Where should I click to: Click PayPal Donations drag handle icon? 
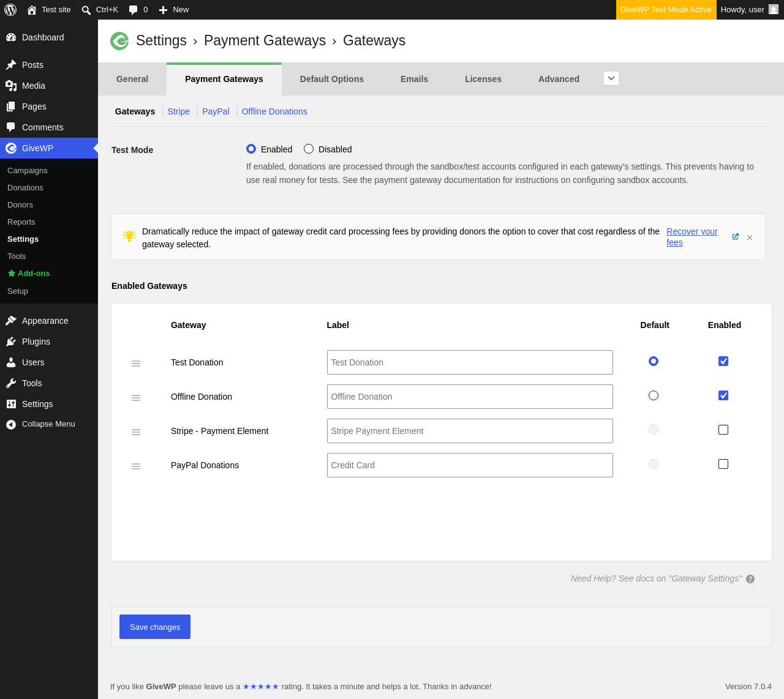[136, 466]
